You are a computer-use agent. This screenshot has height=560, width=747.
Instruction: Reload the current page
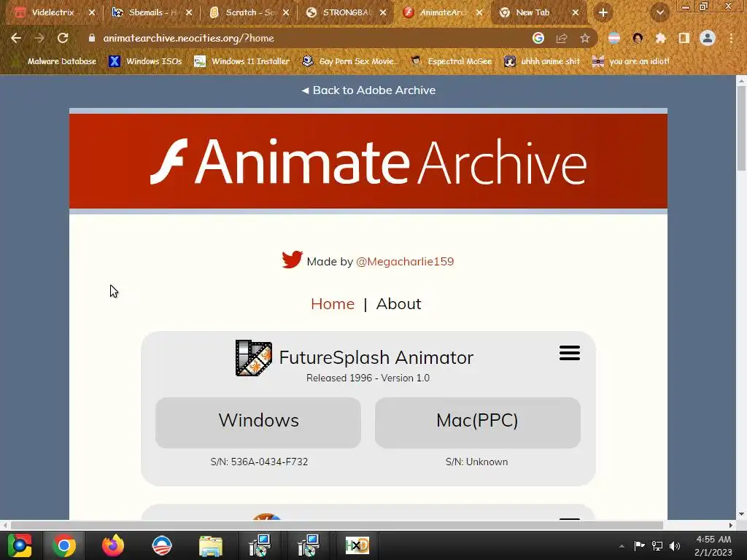63,38
